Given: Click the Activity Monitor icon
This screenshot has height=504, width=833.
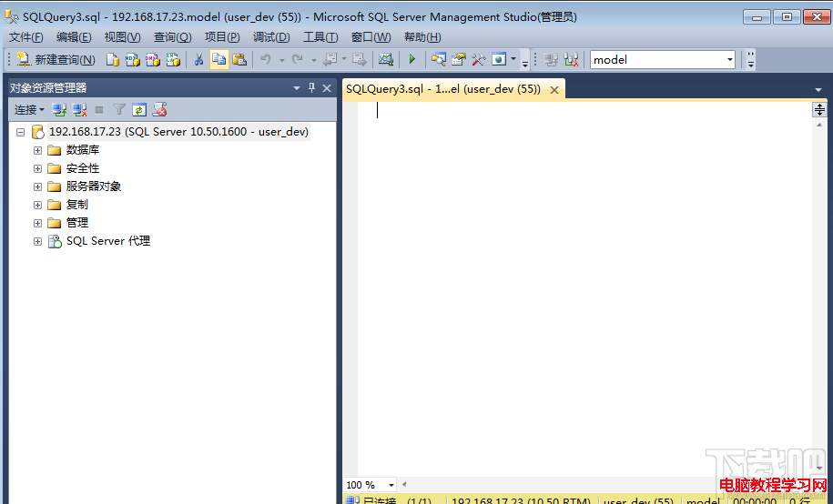Looking at the screenshot, I should point(386,59).
